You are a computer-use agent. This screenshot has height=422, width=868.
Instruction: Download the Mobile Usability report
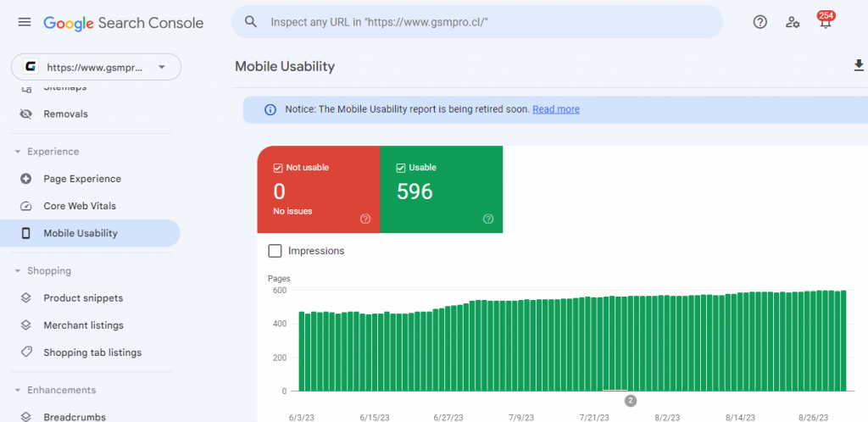coord(859,66)
